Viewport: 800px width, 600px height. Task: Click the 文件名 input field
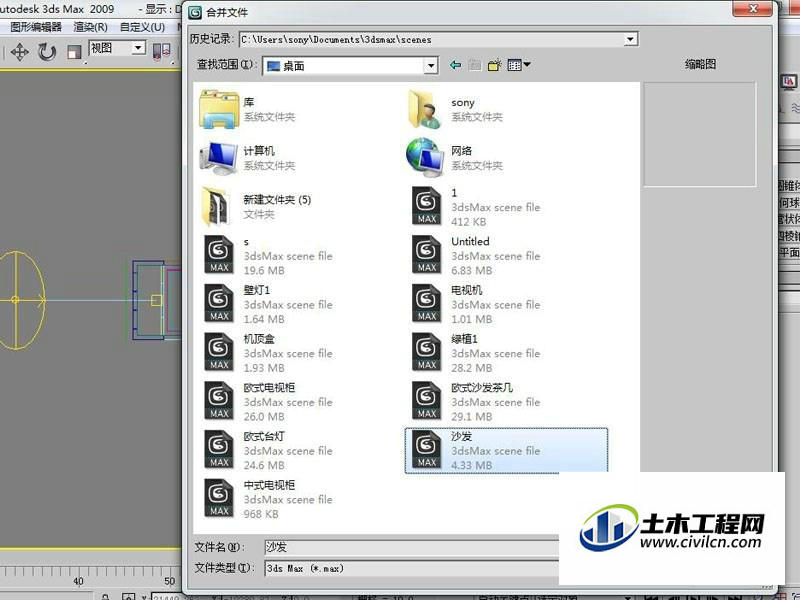pos(412,547)
